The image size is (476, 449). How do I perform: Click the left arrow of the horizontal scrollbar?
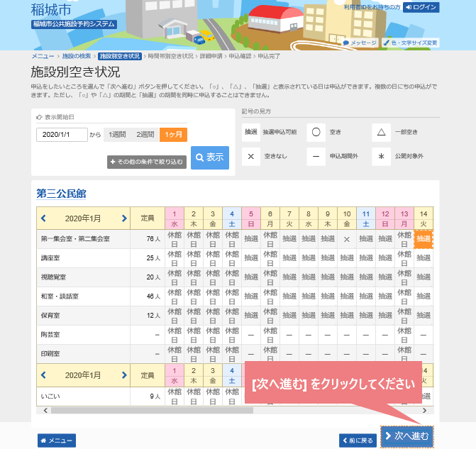pos(45,411)
